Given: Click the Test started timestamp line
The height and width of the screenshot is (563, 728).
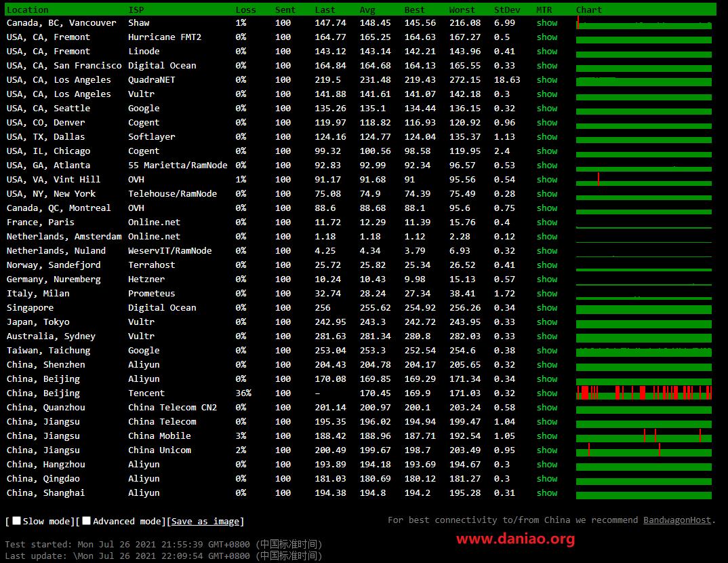Looking at the screenshot, I should (x=163, y=544).
